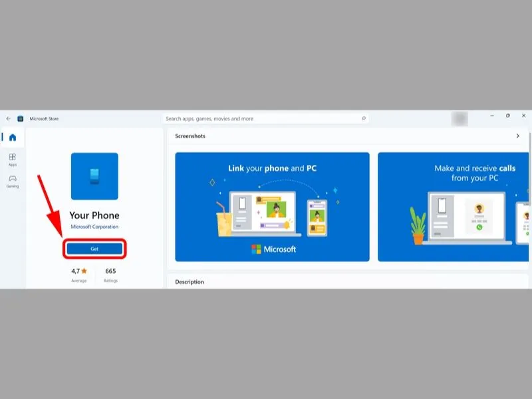Click the Your Phone app icon
The width and height of the screenshot is (532, 399).
pyautogui.click(x=94, y=176)
